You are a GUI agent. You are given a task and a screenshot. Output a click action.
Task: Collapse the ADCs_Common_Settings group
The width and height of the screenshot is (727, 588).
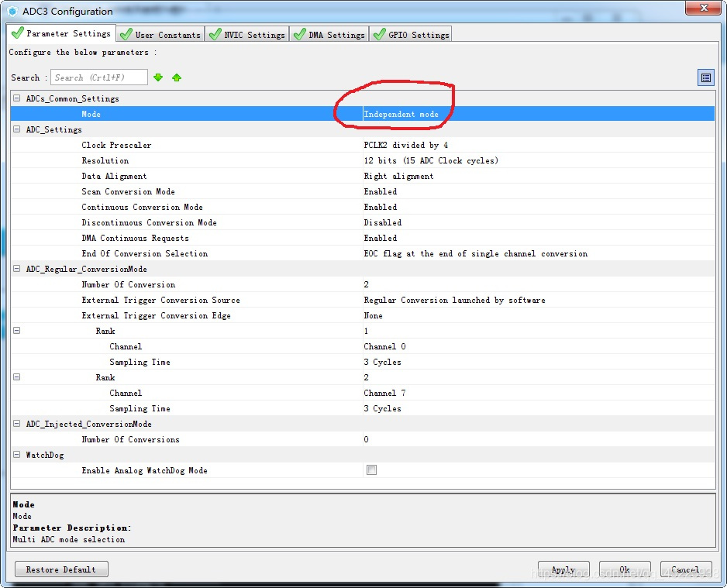[x=17, y=98]
